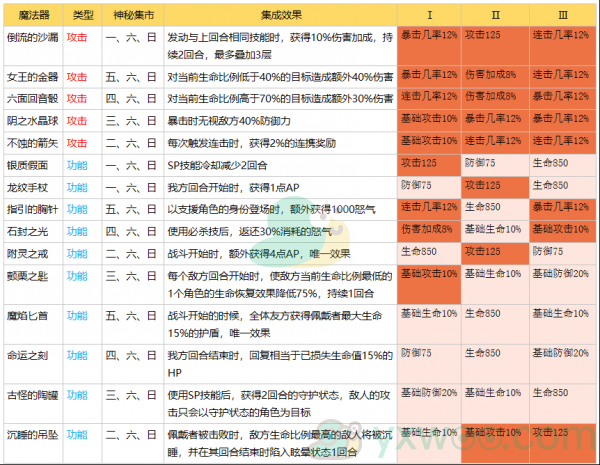Click the 'II' column header

coord(495,15)
